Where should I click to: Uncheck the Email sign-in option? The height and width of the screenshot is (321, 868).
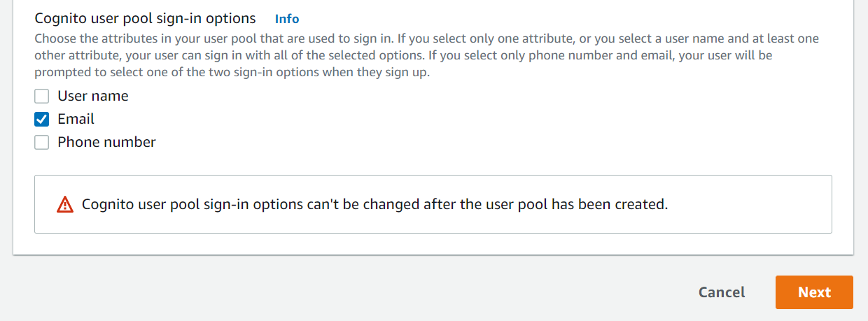click(42, 120)
